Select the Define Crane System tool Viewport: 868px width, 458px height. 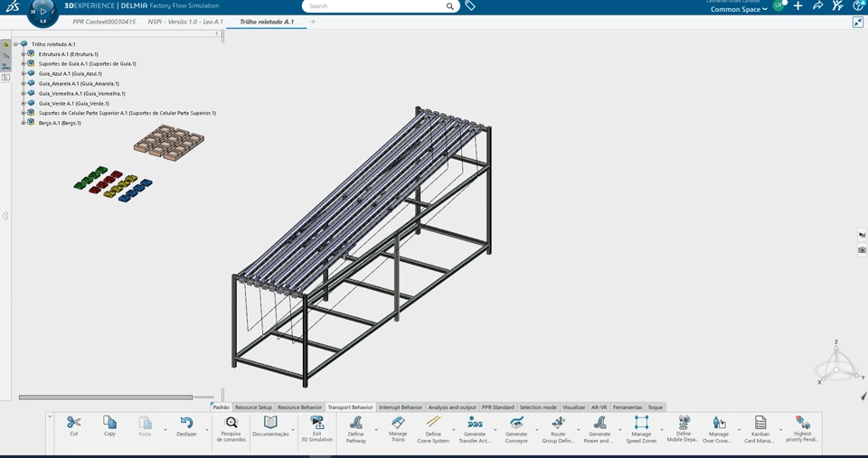pos(433,424)
